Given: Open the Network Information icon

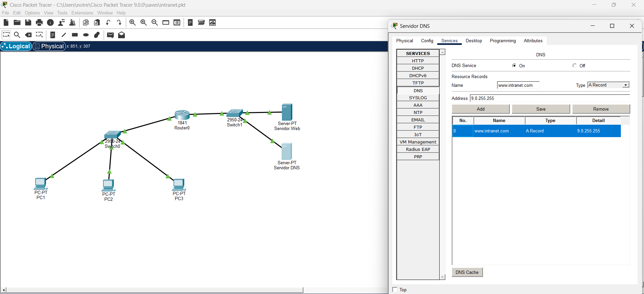Looking at the screenshot, I should (x=50, y=22).
